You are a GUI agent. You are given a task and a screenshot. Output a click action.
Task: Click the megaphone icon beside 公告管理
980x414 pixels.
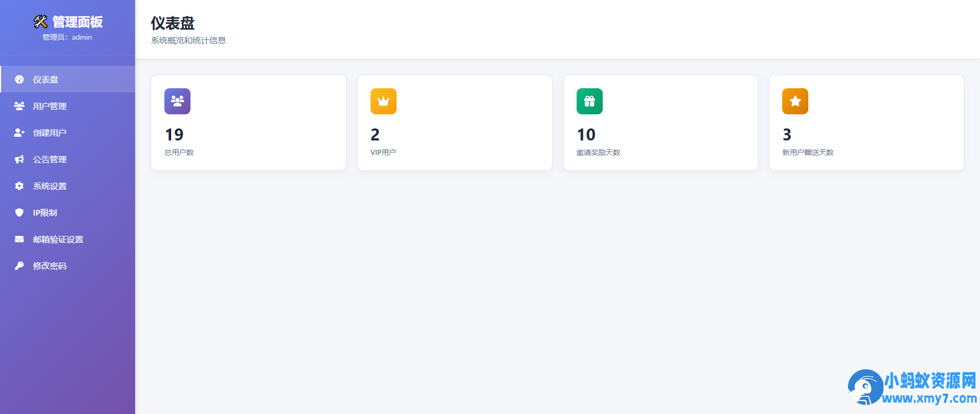click(19, 159)
